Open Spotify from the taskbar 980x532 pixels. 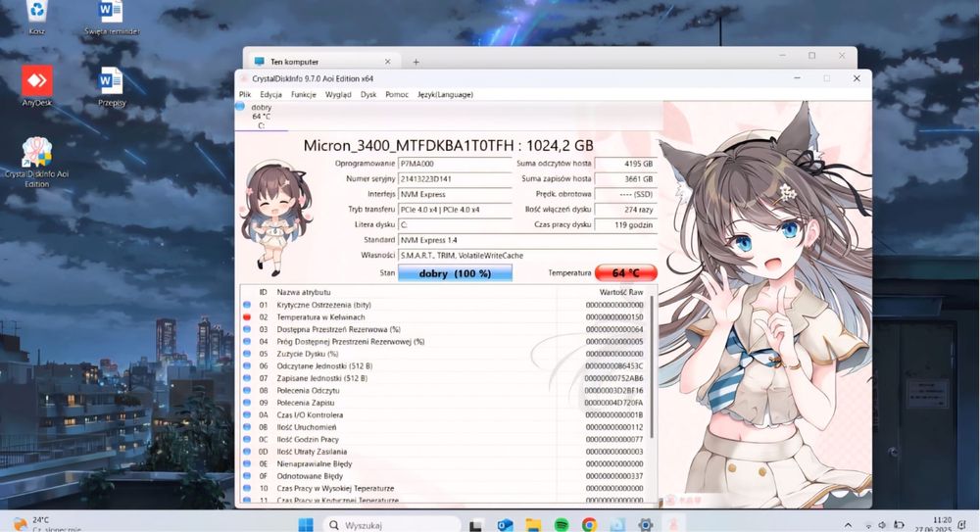click(x=562, y=525)
